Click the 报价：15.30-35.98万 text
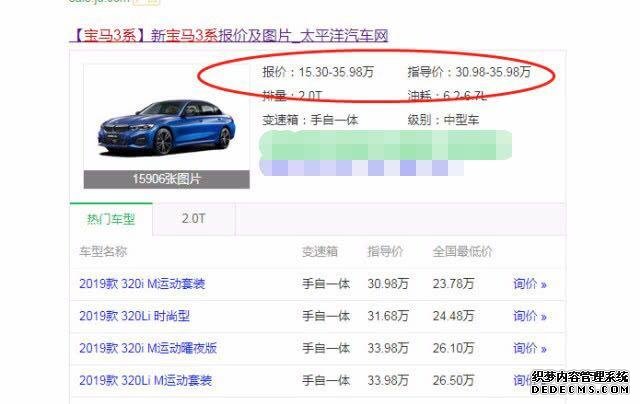 tap(318, 72)
